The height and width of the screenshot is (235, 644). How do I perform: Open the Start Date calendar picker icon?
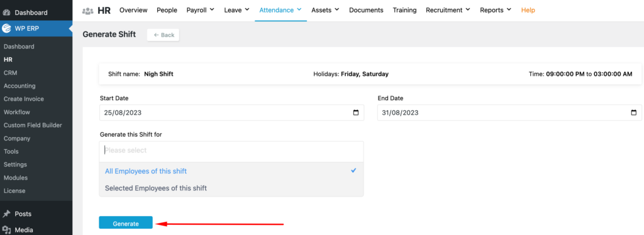356,113
